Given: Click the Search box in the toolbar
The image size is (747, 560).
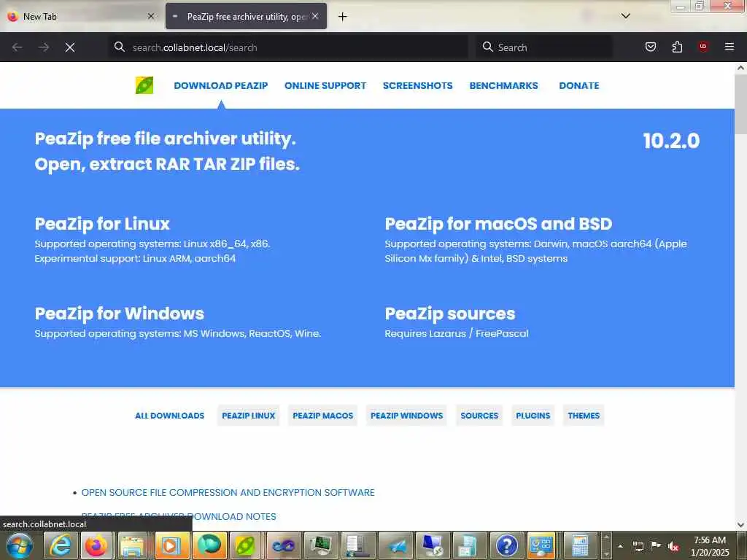Looking at the screenshot, I should [544, 47].
